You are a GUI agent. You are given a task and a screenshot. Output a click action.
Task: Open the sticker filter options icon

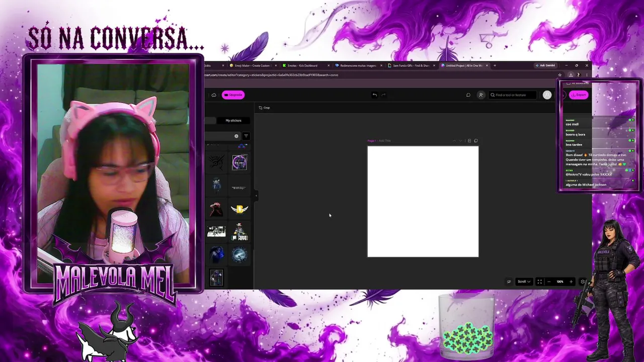246,136
